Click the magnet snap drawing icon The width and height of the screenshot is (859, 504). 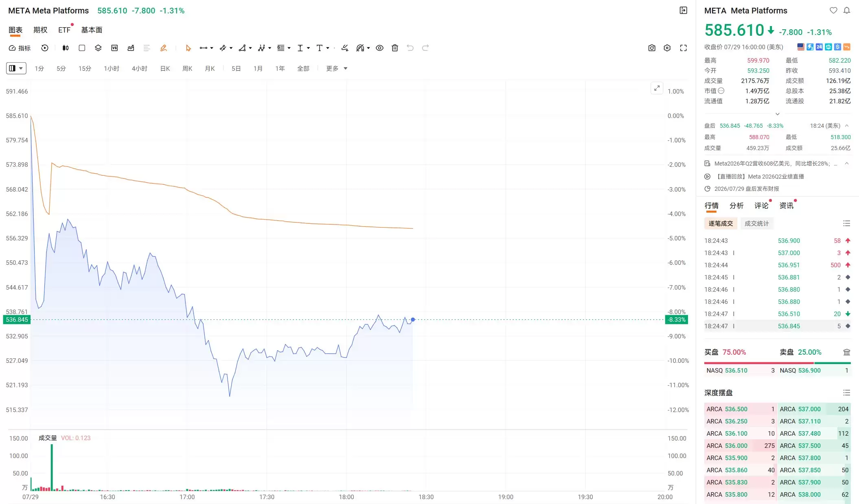[x=360, y=48]
